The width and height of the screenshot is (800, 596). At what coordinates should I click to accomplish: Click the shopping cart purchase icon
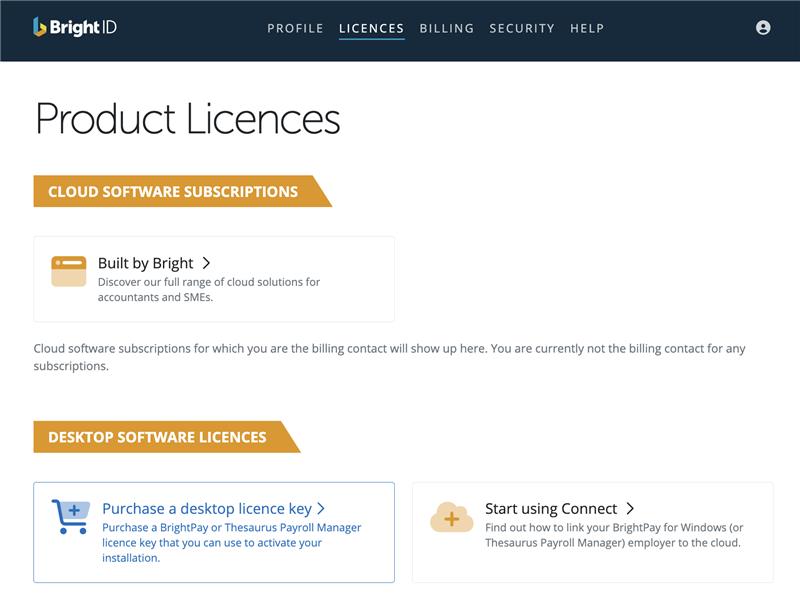(71, 516)
